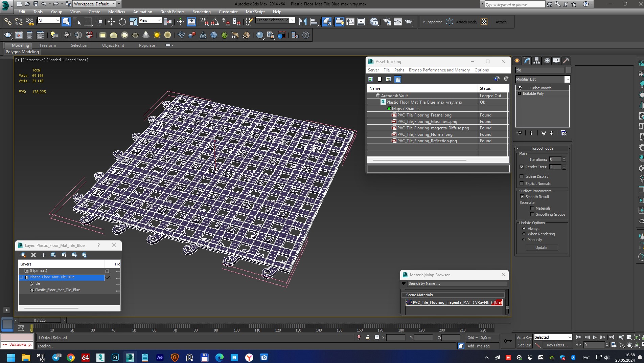Click the Set Key button
Screen dimensions: 644x363
(x=524, y=345)
